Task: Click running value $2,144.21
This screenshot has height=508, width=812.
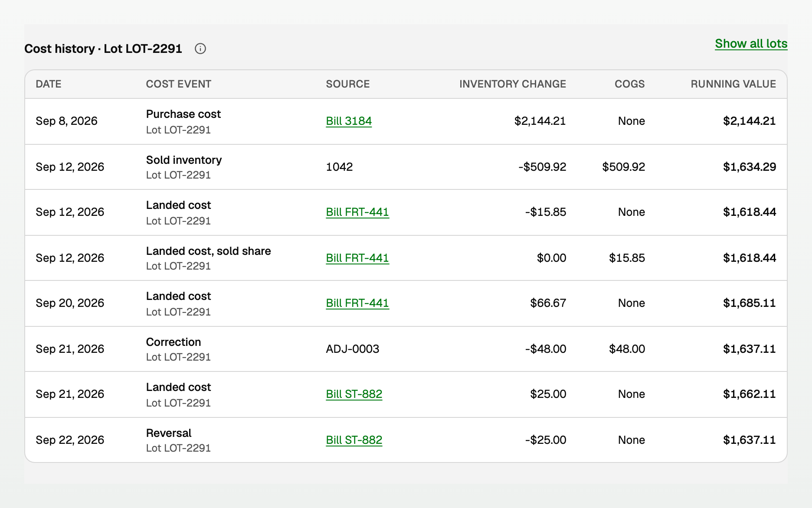Action: coord(750,121)
